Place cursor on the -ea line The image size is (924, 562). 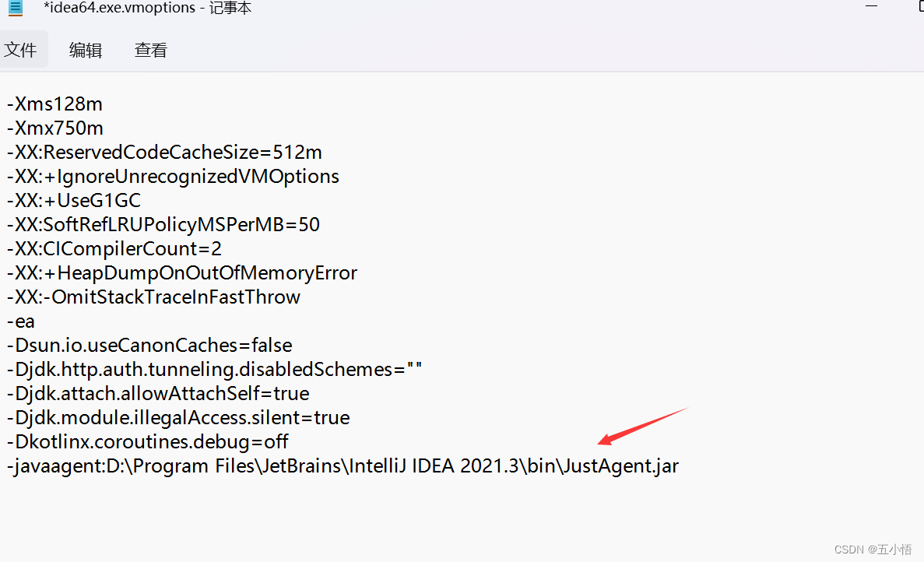(21, 321)
